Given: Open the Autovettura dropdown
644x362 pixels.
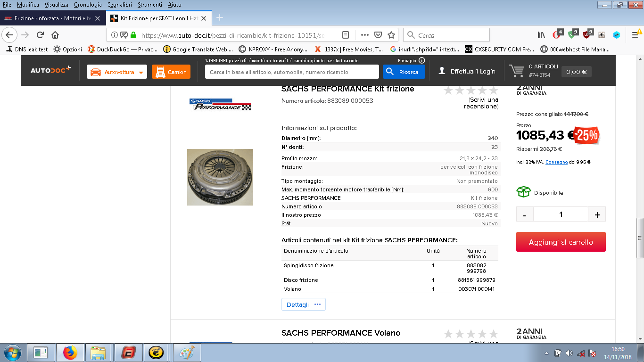Looking at the screenshot, I should (117, 72).
